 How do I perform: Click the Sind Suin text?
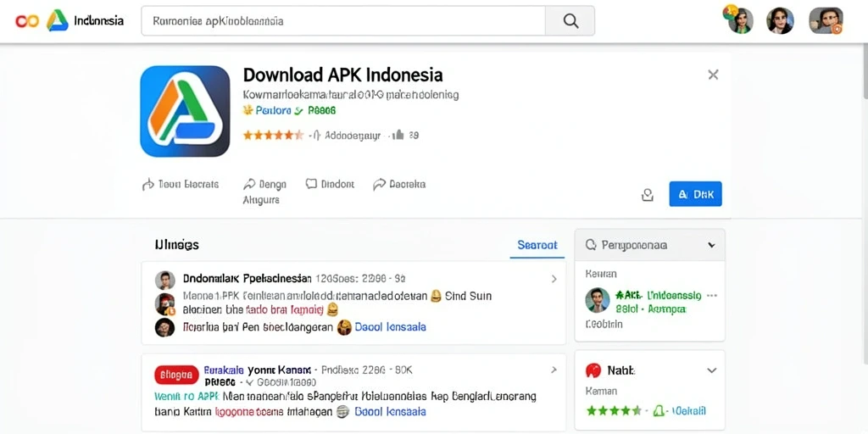pos(468,296)
